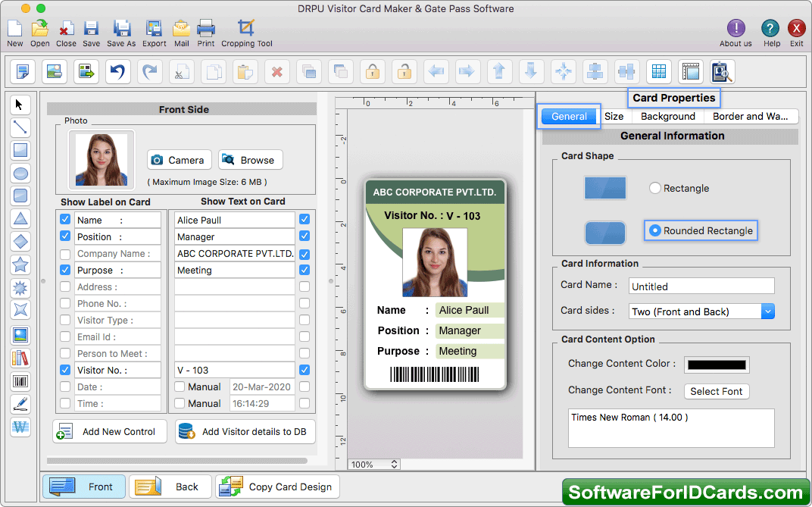Screen dimensions: 812x507
Task: Enable the Address label checkbox
Action: (64, 286)
